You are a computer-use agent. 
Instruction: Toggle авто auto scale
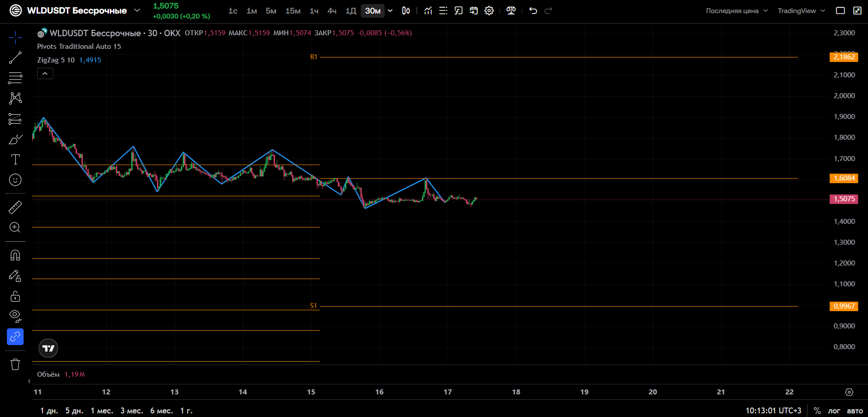[854, 411]
